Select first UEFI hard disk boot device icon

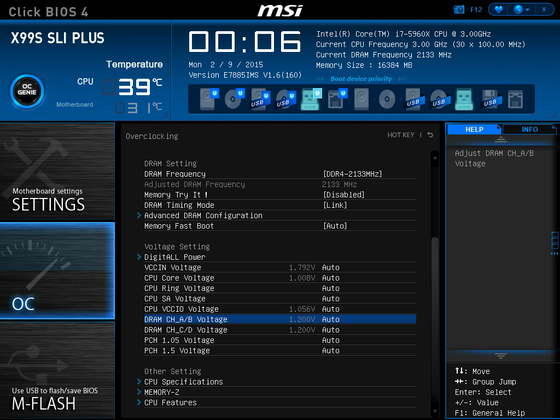pos(209,99)
